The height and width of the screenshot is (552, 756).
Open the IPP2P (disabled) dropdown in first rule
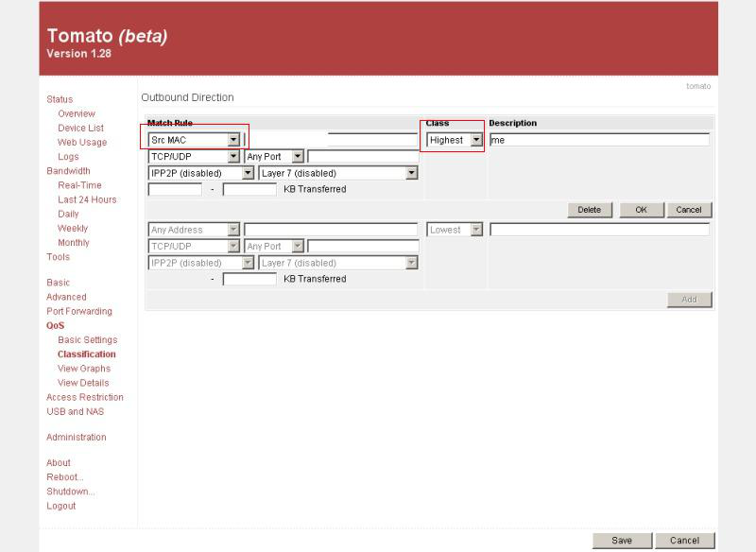tap(201, 173)
